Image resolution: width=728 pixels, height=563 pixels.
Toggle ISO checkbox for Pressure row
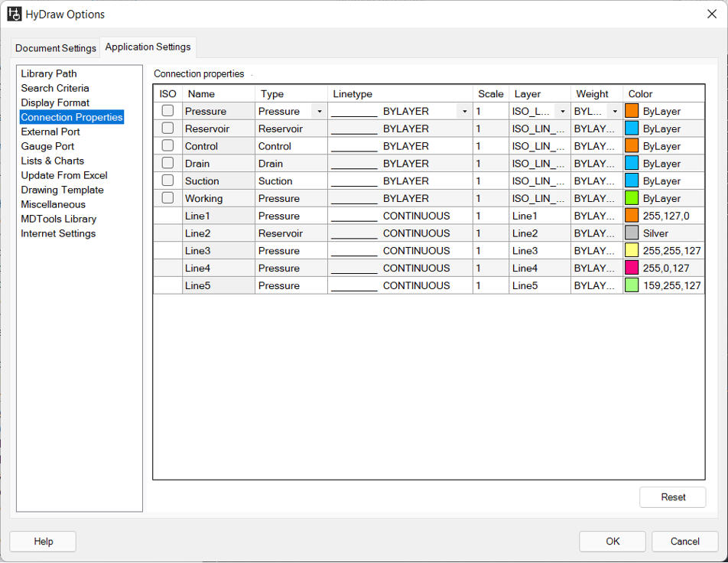(x=167, y=111)
